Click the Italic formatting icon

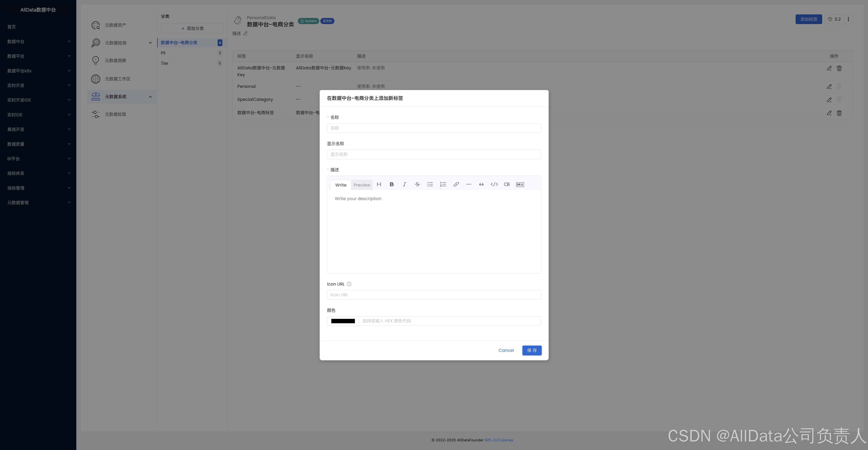click(404, 184)
